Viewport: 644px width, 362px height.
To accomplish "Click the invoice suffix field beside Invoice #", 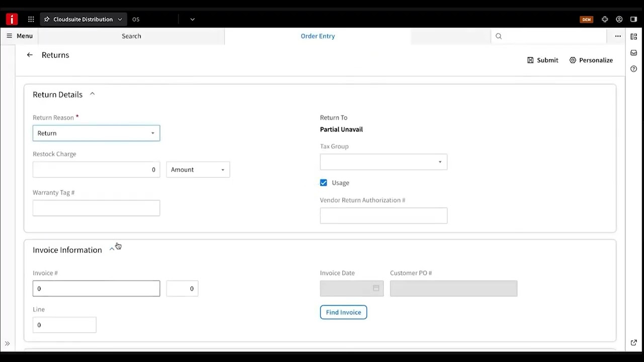I will point(182,289).
